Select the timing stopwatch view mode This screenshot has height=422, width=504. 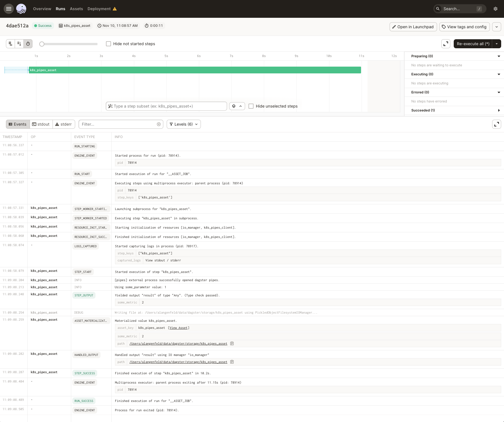tap(28, 44)
